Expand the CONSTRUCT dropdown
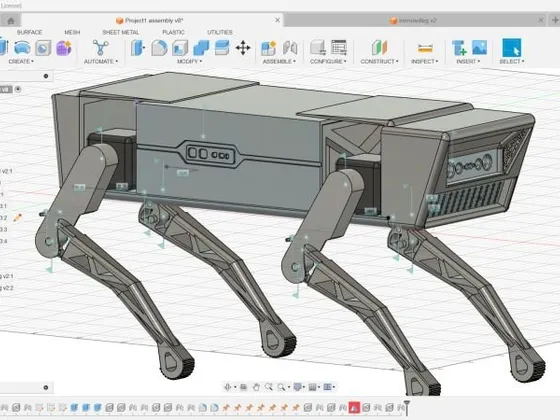This screenshot has width=560, height=420. (x=379, y=61)
